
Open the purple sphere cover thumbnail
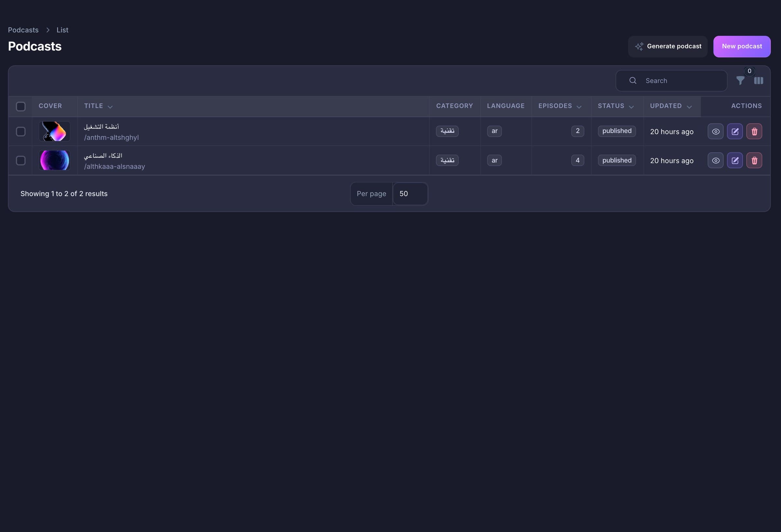pyautogui.click(x=54, y=160)
